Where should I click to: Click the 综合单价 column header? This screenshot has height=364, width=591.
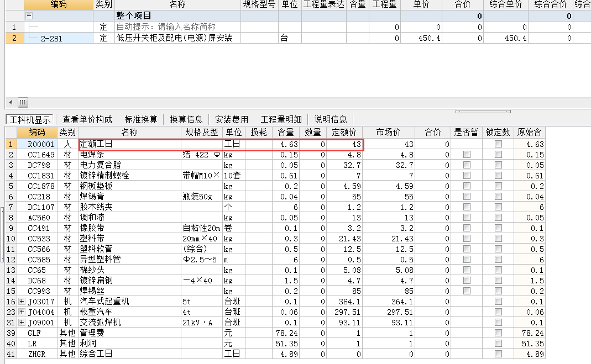pyautogui.click(x=506, y=4)
